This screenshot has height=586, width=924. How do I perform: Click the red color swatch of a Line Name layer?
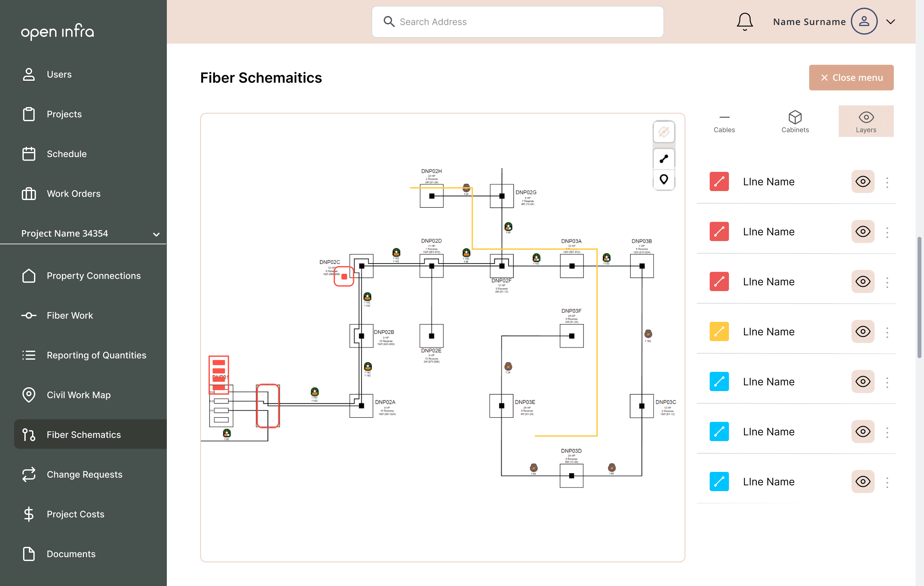(x=719, y=181)
